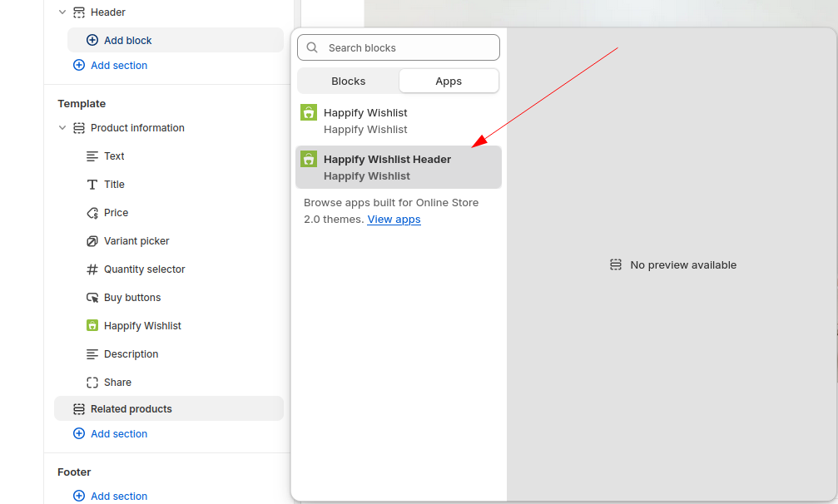Click the Title block T icon
This screenshot has height=504, width=838.
(92, 185)
